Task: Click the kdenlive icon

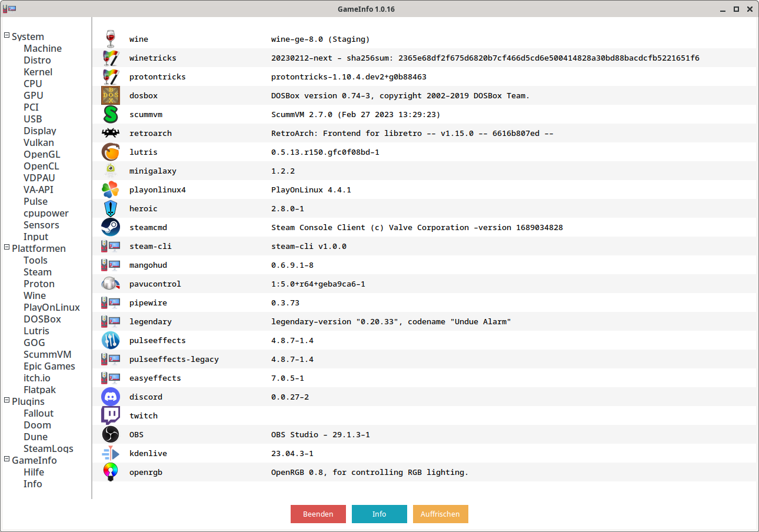Action: (111, 453)
